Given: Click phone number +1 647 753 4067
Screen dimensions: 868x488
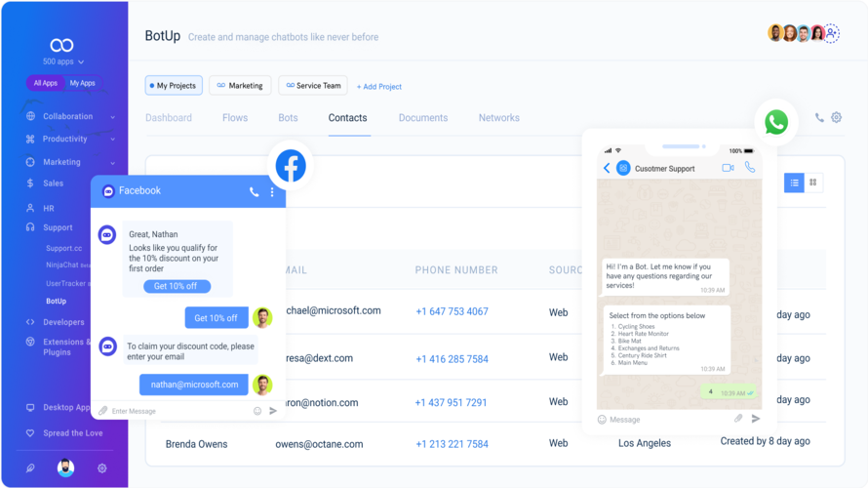Looking at the screenshot, I should tap(452, 312).
